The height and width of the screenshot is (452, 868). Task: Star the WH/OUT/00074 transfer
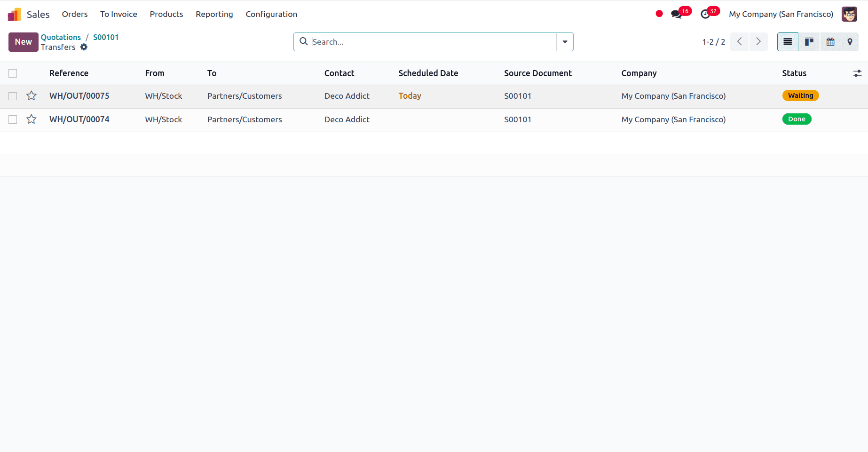tap(32, 119)
